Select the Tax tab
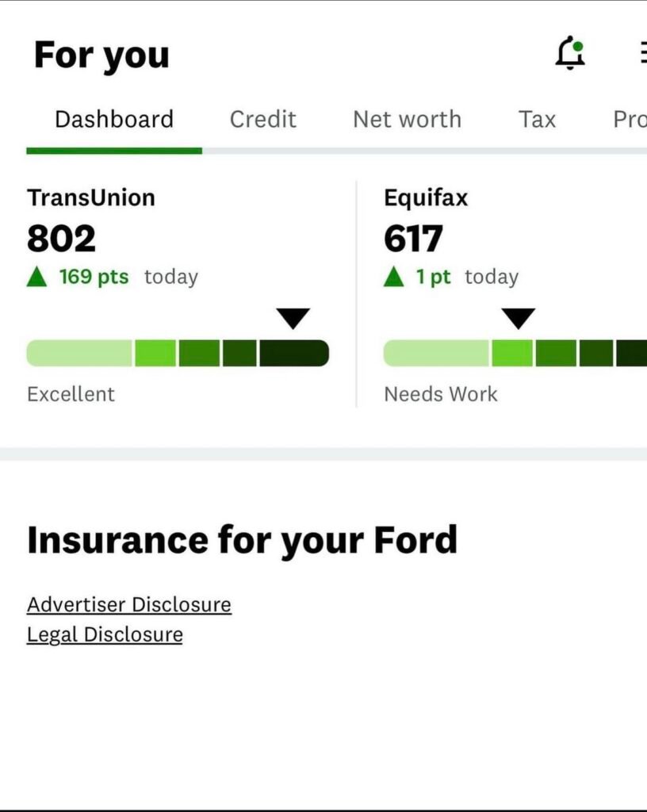Image resolution: width=647 pixels, height=812 pixels. pos(537,120)
